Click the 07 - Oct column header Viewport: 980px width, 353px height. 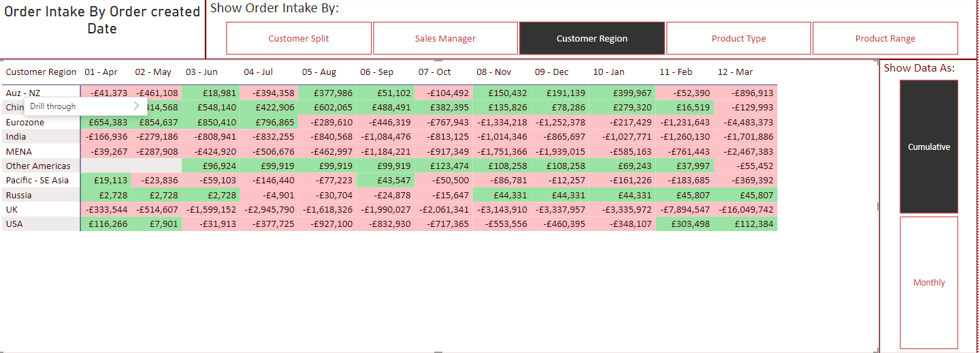[x=435, y=72]
